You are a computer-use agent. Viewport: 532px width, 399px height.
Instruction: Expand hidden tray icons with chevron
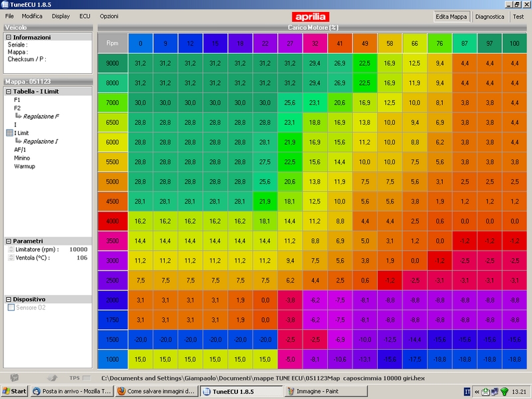(x=477, y=392)
